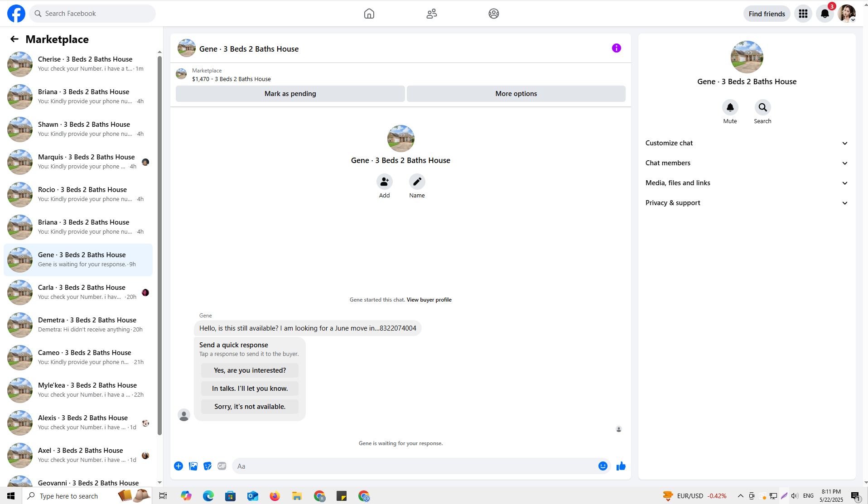
Task: Open the $1,470 3 Beds 2 Baths listing link
Action: point(231,79)
